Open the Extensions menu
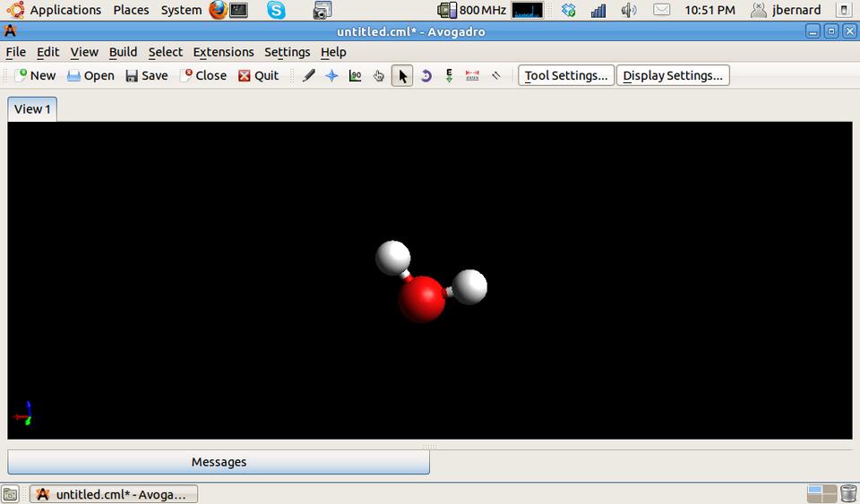The height and width of the screenshot is (504, 860). 223,52
